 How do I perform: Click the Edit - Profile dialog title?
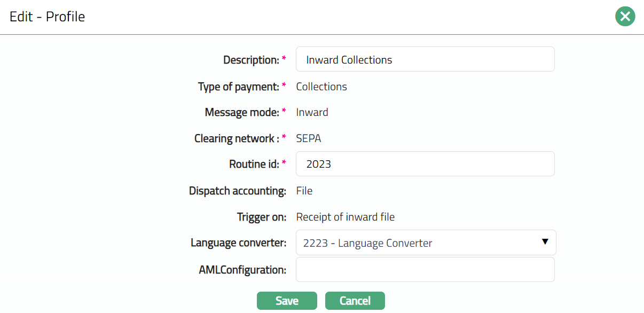[x=48, y=17]
